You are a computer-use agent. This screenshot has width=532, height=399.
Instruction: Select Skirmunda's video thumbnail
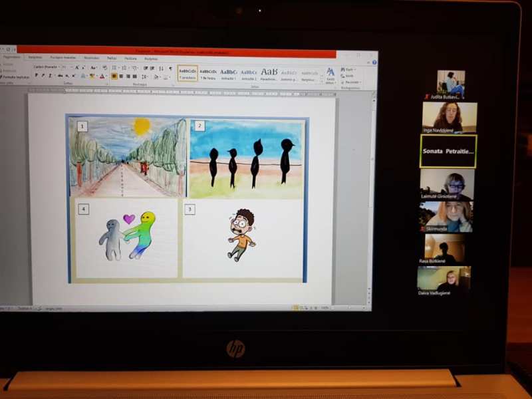446,217
